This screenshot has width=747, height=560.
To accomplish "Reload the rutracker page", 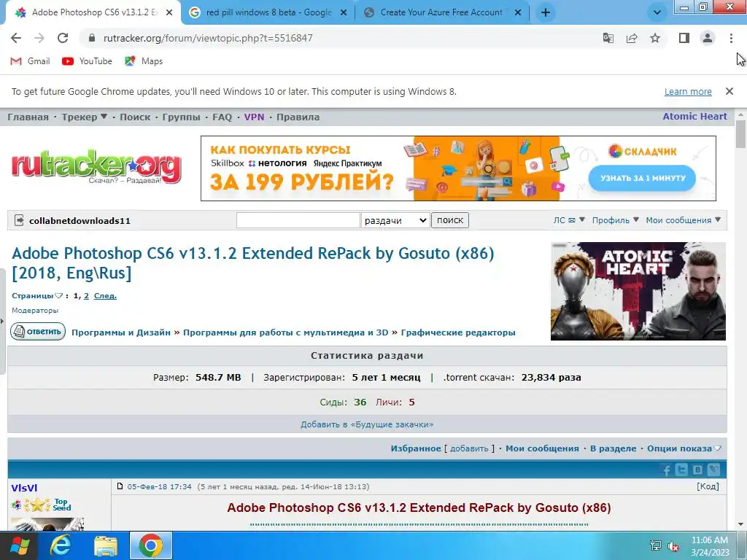I will click(63, 38).
